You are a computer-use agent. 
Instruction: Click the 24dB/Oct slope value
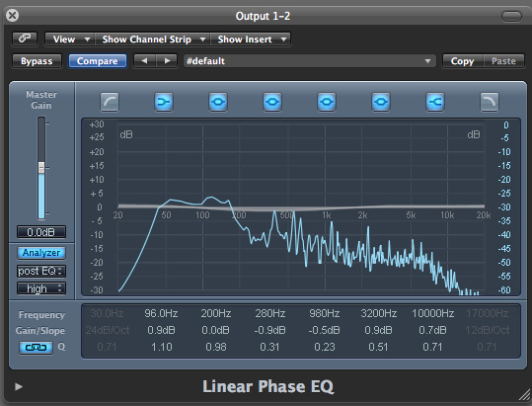click(x=108, y=330)
